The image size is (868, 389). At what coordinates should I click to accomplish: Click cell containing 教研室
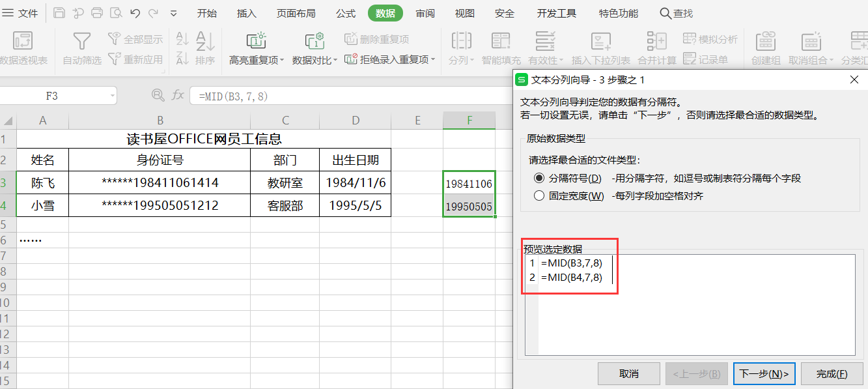click(x=285, y=183)
